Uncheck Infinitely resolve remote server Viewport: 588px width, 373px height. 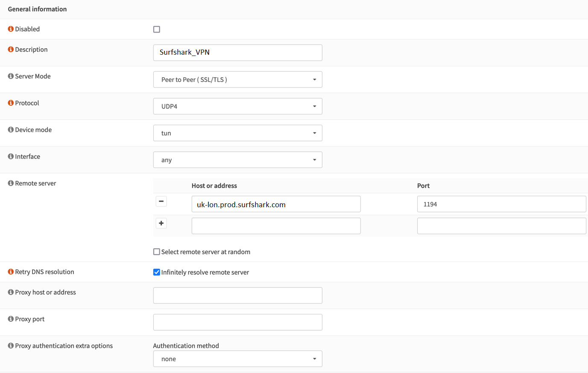point(157,272)
